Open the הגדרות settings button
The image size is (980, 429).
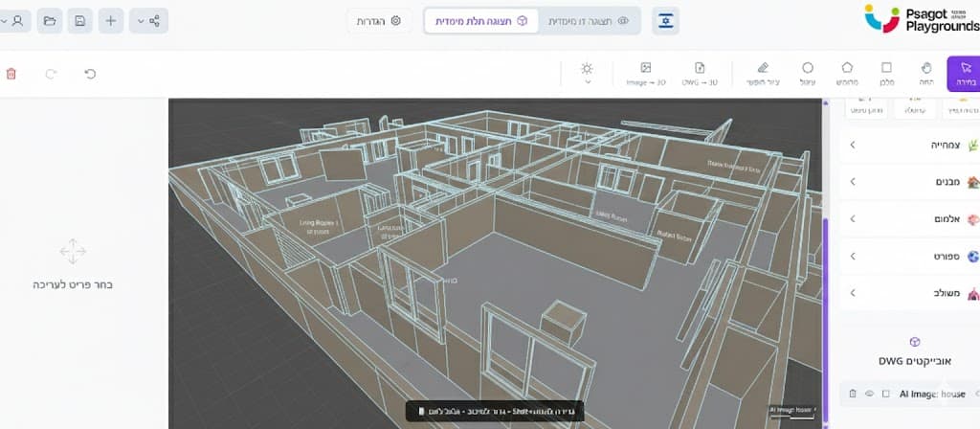click(x=379, y=21)
